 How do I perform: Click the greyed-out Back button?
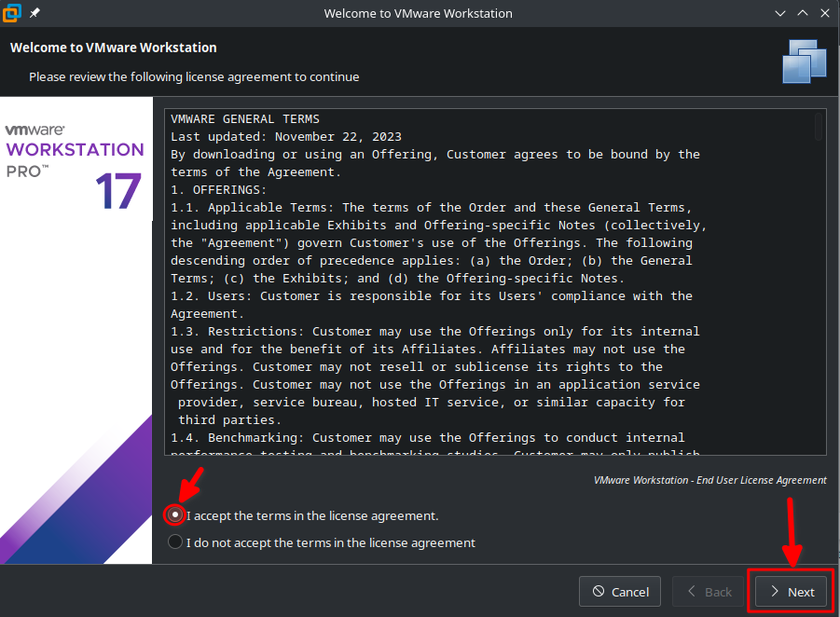point(709,592)
